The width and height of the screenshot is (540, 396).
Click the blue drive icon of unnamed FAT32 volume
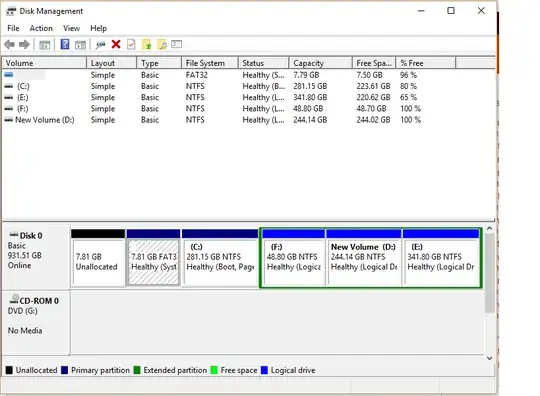coord(9,75)
